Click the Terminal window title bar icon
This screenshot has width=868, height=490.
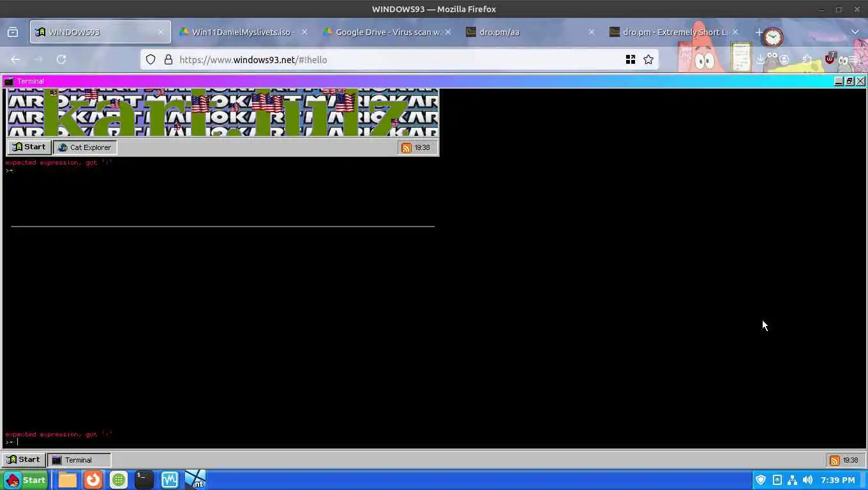point(9,81)
